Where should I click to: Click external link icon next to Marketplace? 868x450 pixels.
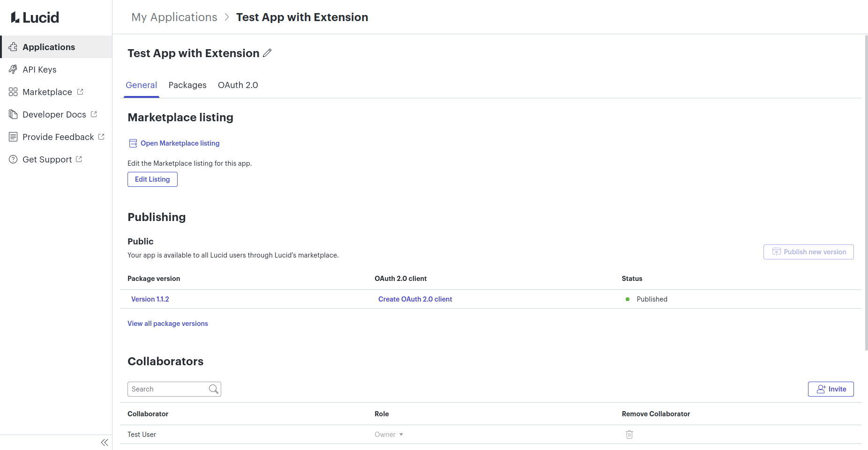pyautogui.click(x=80, y=92)
